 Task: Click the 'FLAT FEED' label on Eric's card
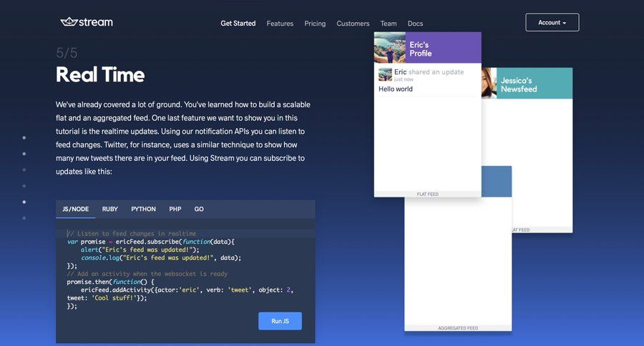click(428, 194)
